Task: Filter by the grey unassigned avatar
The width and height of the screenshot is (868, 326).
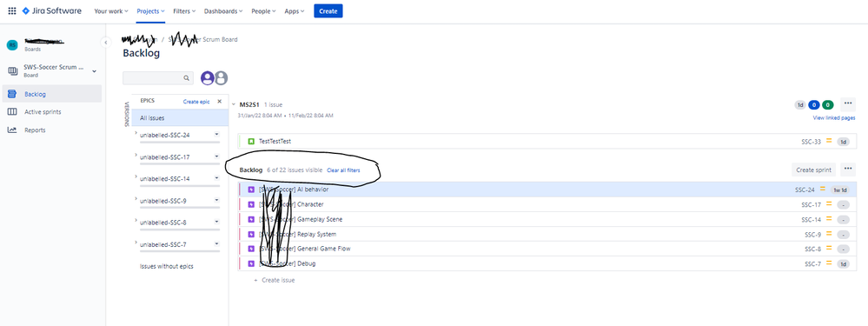Action: (221, 78)
